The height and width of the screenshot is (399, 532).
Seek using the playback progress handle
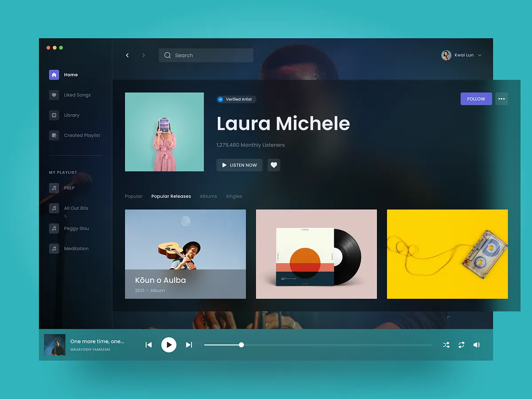(x=241, y=345)
